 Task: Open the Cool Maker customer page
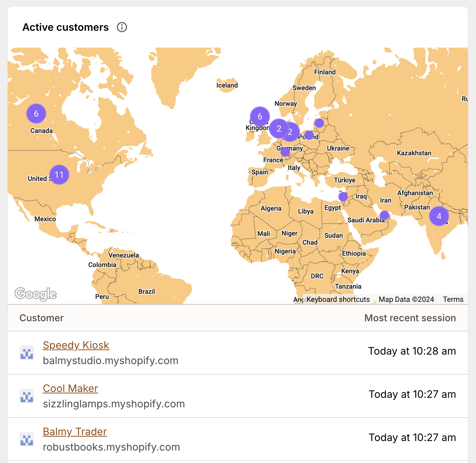coord(70,388)
